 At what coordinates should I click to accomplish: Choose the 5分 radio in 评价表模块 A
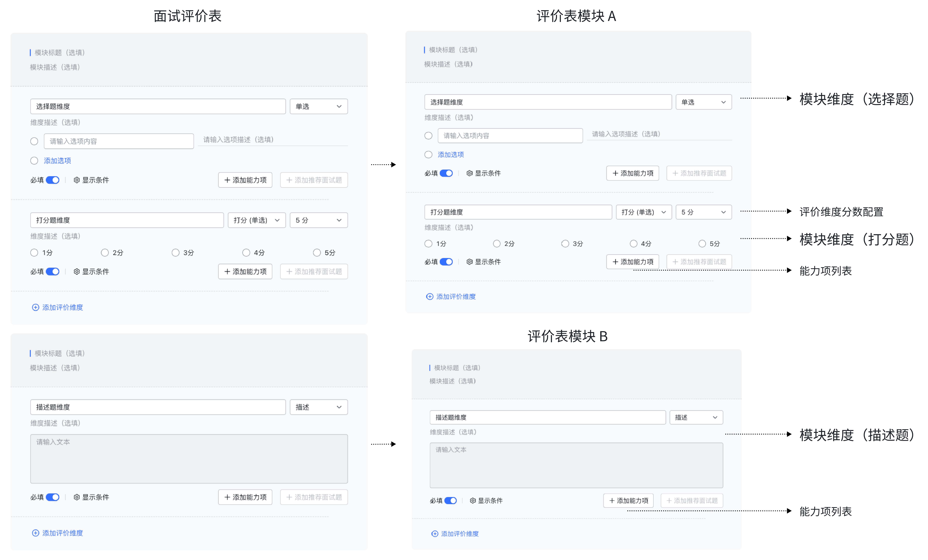(702, 244)
